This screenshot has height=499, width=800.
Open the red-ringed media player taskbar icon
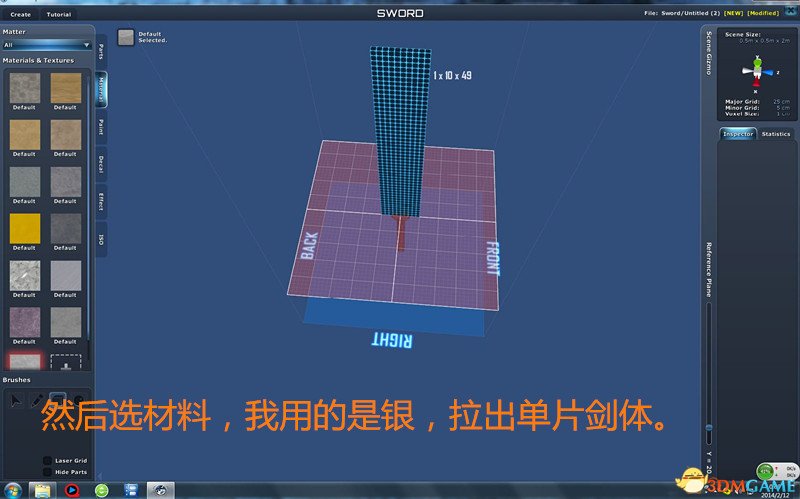(x=72, y=491)
